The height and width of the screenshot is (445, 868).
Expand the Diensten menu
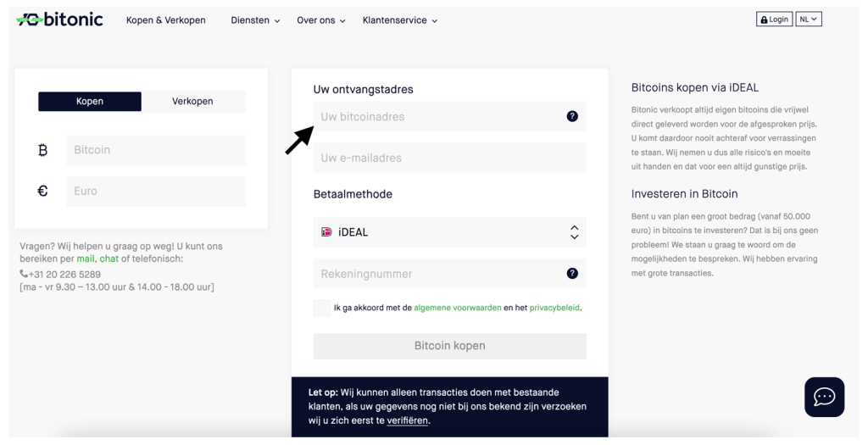pos(255,20)
